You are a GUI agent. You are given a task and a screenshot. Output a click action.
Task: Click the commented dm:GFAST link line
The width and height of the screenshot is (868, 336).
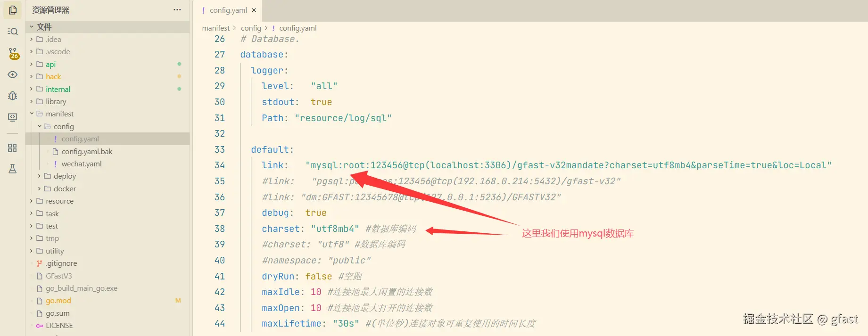(x=412, y=197)
